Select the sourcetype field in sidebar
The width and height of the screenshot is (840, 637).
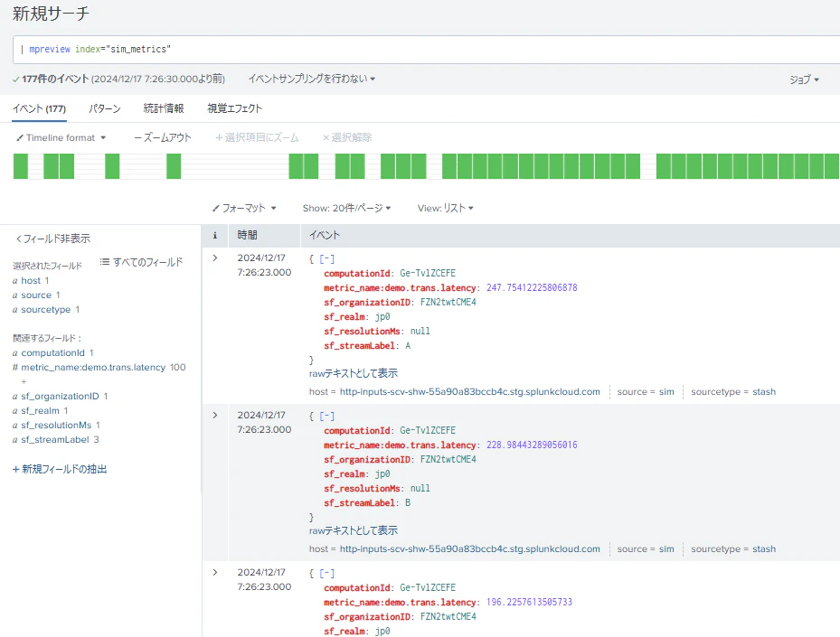pyautogui.click(x=46, y=309)
